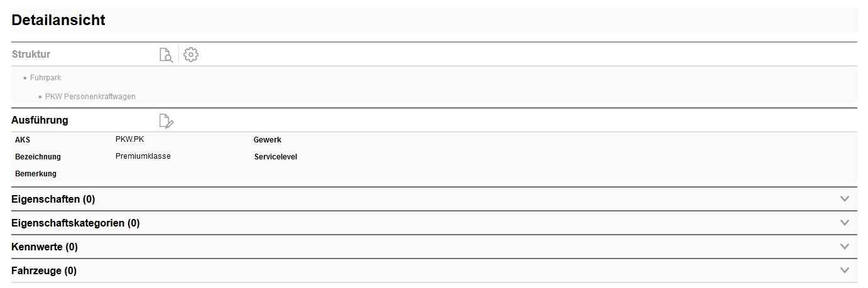The width and height of the screenshot is (868, 288).
Task: Open the Struktur gear settings icon
Action: click(191, 55)
